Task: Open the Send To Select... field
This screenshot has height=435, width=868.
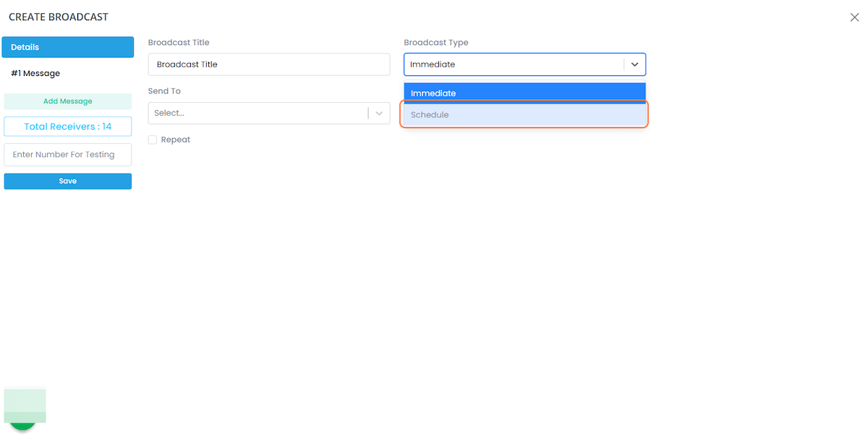Action: pos(257,113)
